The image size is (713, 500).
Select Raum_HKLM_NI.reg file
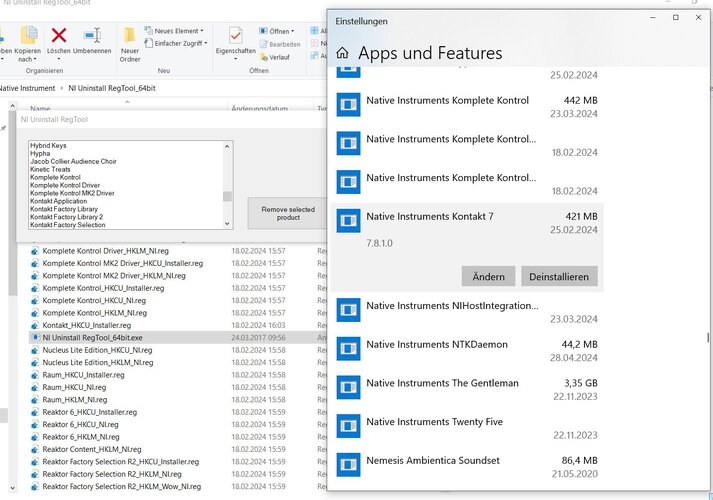(75, 400)
